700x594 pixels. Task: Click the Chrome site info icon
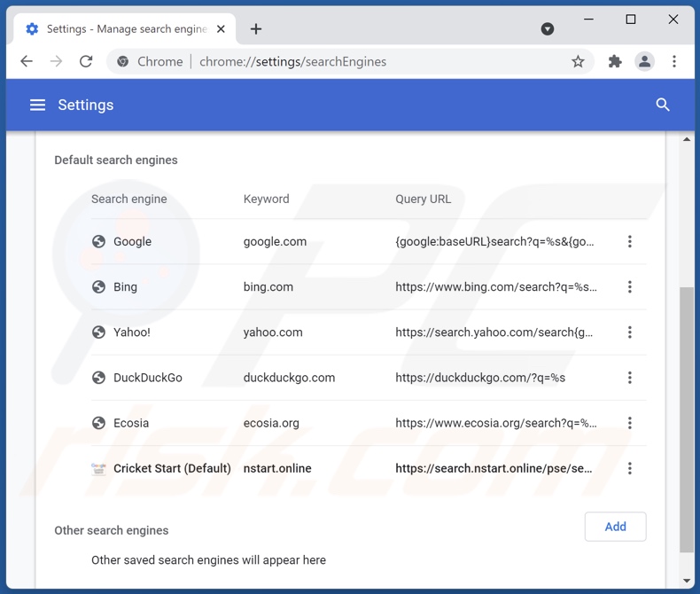[123, 61]
